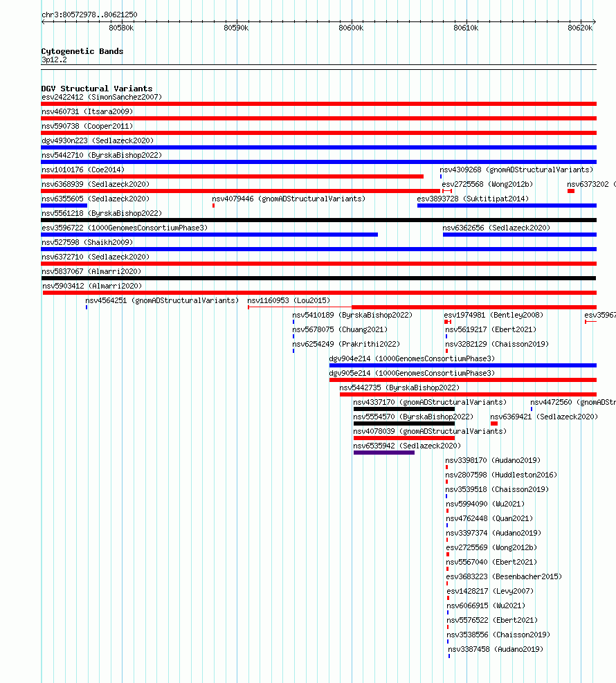The width and height of the screenshot is (616, 683).
Task: Select esv1428217 (Levy2007) label
Action: tap(490, 591)
